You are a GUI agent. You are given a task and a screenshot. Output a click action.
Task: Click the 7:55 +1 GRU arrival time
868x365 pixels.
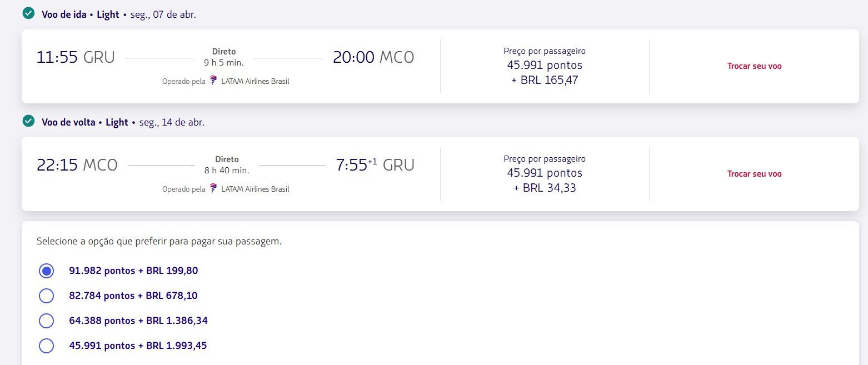(x=375, y=165)
